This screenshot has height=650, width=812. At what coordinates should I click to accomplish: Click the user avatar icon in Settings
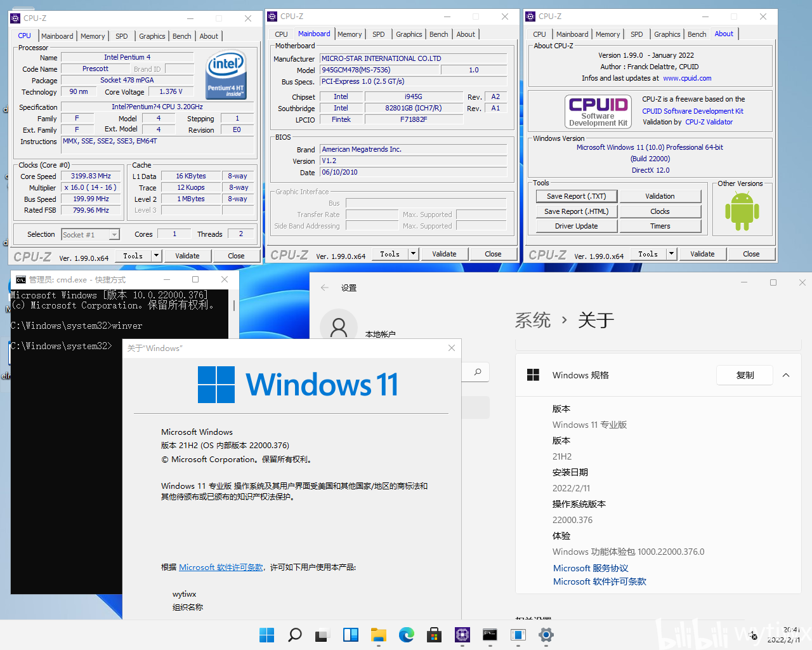click(x=339, y=328)
